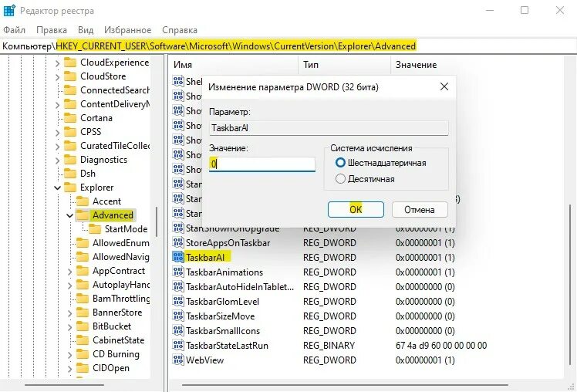This screenshot has height=392, width=577.
Task: Open the Избранное menu
Action: click(128, 30)
